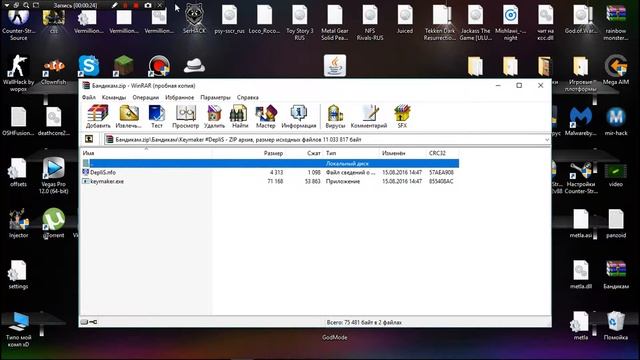This screenshot has height=360, width=640.
Task: Open the Комментарий (Comment) tool
Action: [x=369, y=116]
